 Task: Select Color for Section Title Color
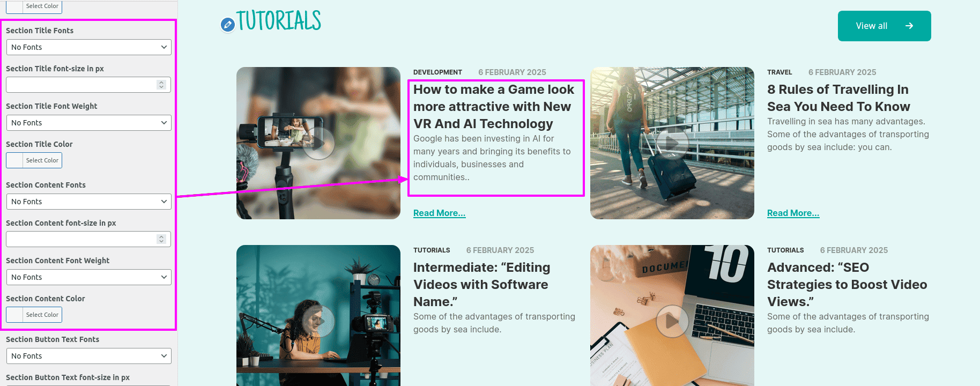pos(34,160)
